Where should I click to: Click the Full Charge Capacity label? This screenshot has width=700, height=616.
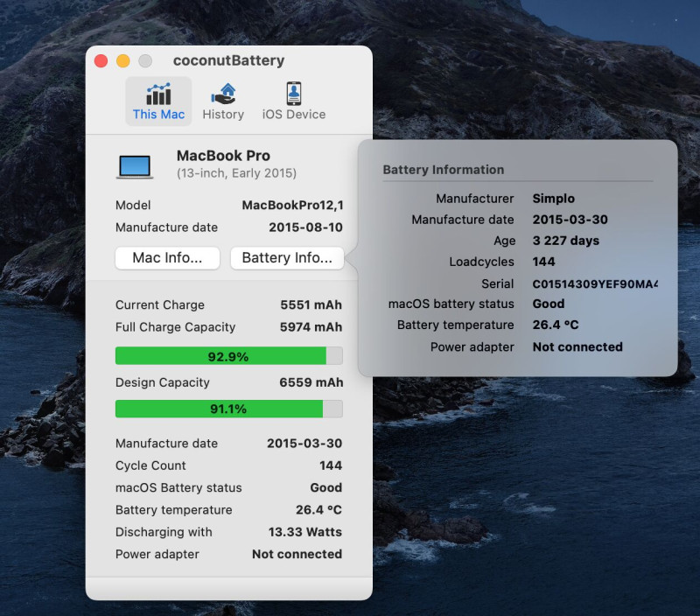coord(176,327)
